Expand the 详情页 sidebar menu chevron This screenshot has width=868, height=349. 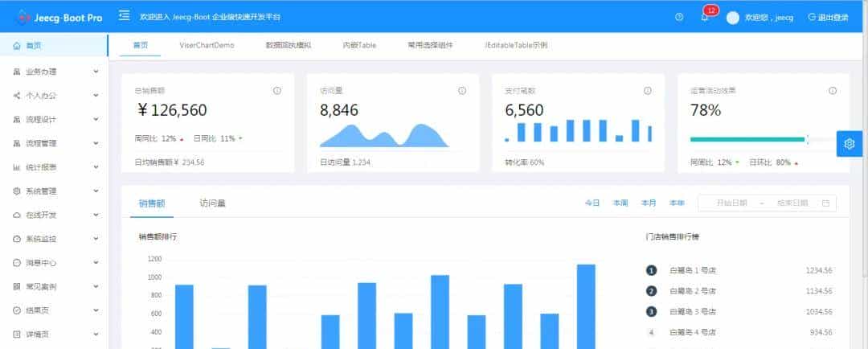coord(96,334)
